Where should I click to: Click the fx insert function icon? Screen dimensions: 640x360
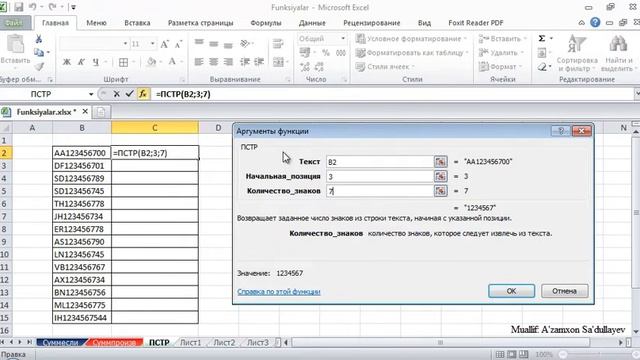point(143,94)
